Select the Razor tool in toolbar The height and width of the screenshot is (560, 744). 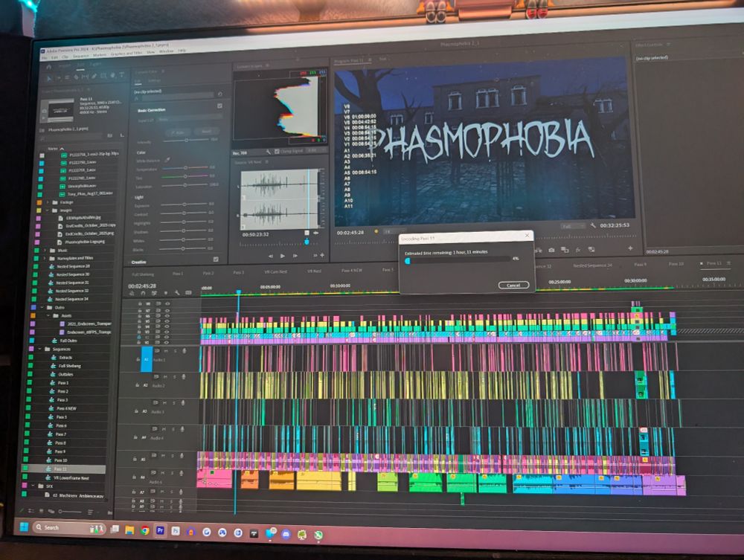(76, 77)
